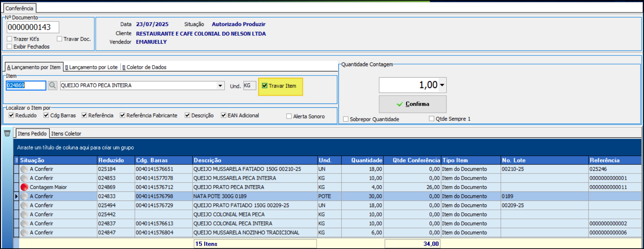Select the QUEIJO COLONIAL MEIA PECA cell
The image size is (644, 249).
(255, 214)
